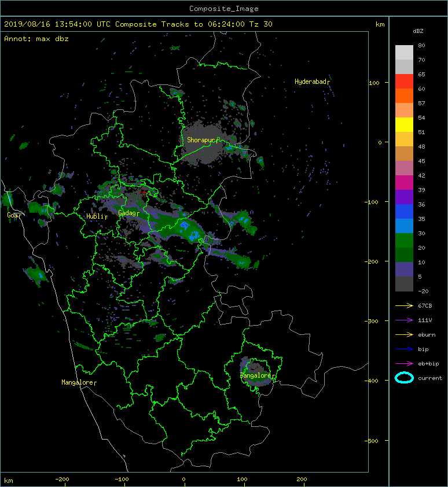Click the 2019/08/16 13:54:00 UTC timestamp
The height and width of the screenshot is (487, 448).
point(57,24)
